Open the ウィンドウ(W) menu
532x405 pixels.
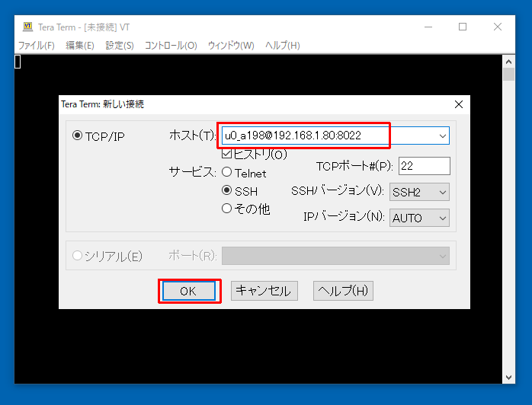pyautogui.click(x=231, y=46)
